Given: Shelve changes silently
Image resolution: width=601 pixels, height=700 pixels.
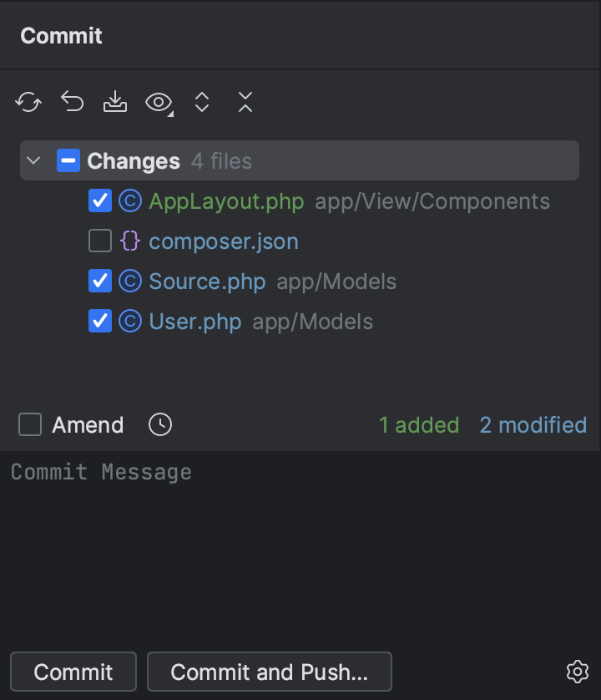Looking at the screenshot, I should (114, 102).
